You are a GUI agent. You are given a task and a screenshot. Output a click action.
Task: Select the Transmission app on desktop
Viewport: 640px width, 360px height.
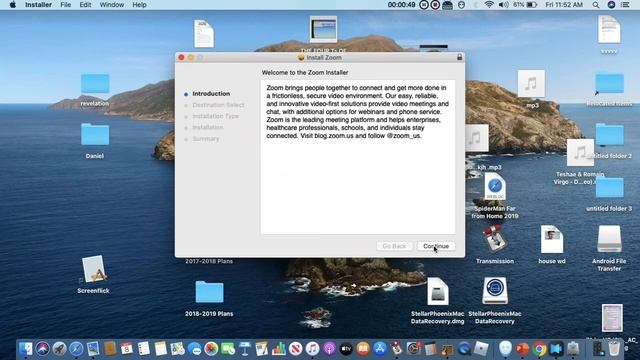pyautogui.click(x=495, y=239)
